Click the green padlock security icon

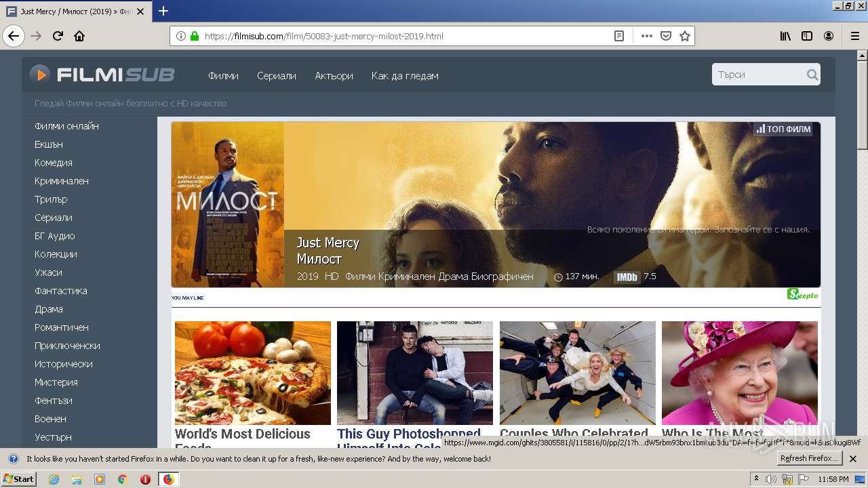195,36
